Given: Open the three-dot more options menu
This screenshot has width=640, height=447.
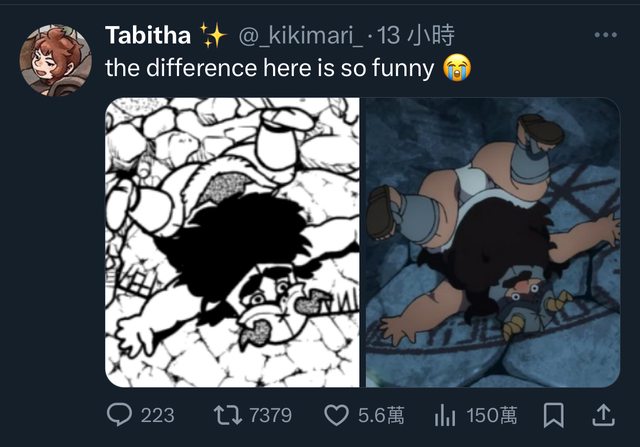Looking at the screenshot, I should [605, 35].
